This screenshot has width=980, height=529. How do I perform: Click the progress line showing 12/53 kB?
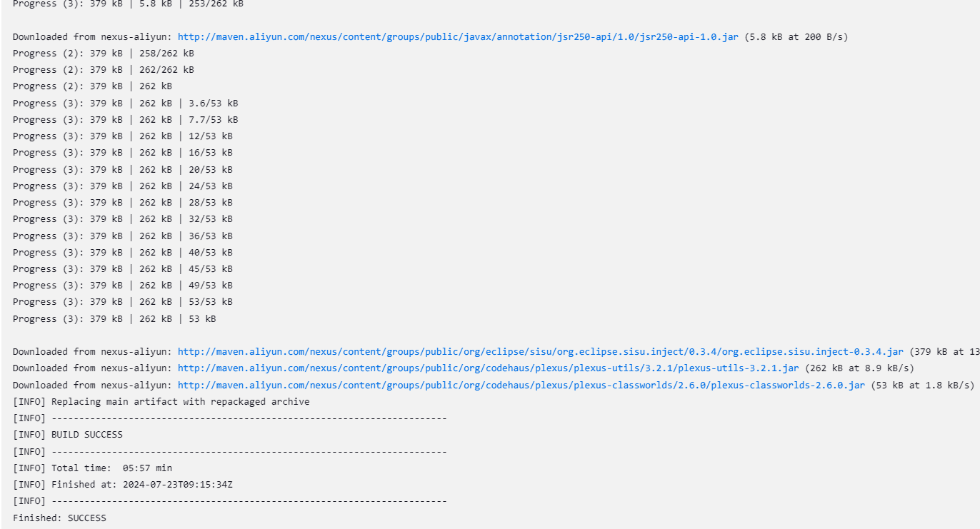coord(123,136)
